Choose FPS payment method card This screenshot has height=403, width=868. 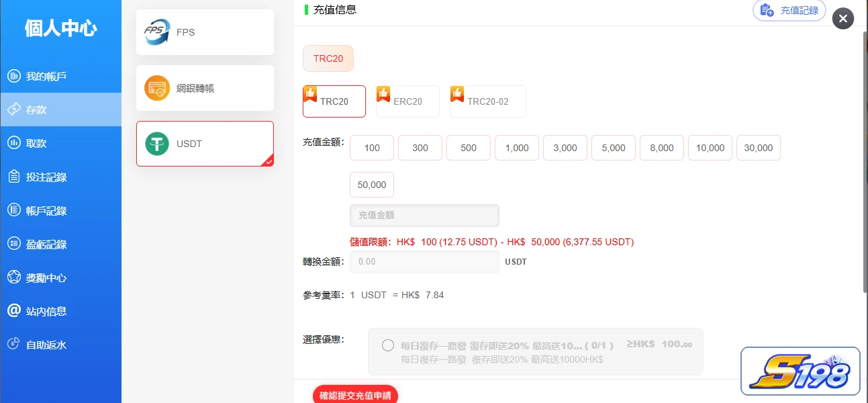205,32
